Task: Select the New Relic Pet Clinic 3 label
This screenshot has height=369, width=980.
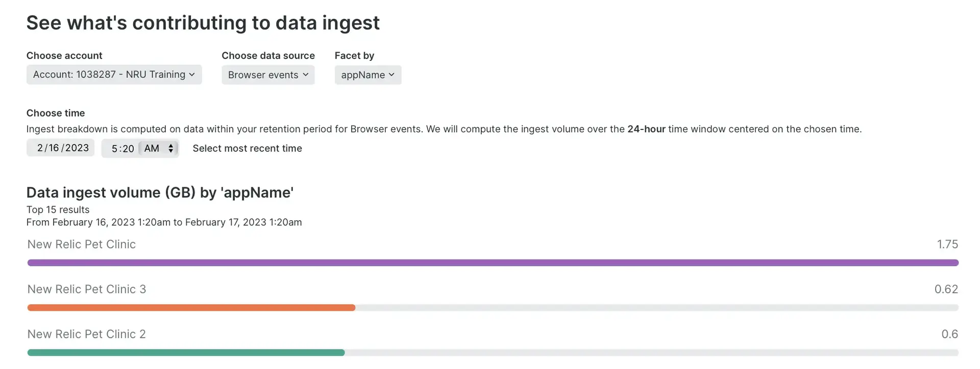Action: tap(87, 289)
